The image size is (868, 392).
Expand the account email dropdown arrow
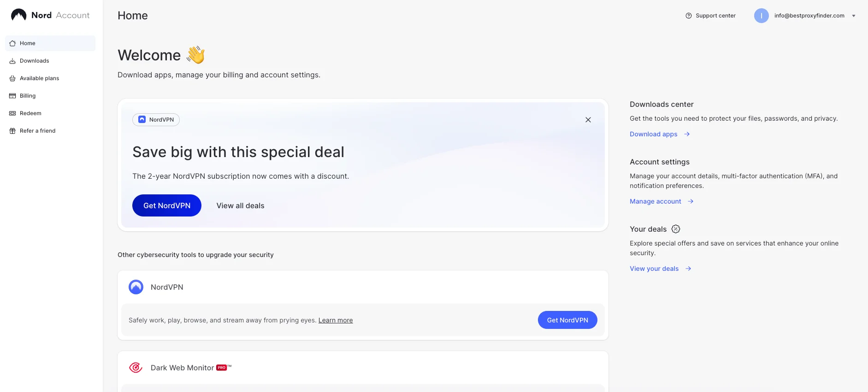(854, 16)
